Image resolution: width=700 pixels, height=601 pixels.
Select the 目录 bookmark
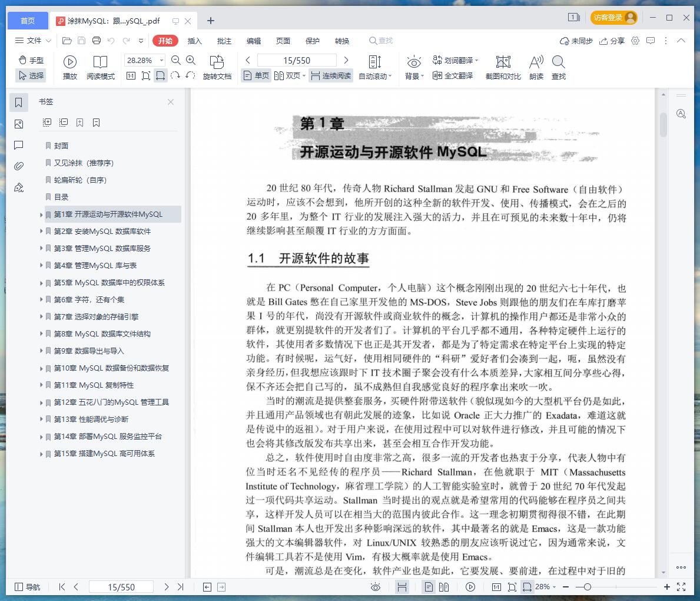[x=61, y=197]
